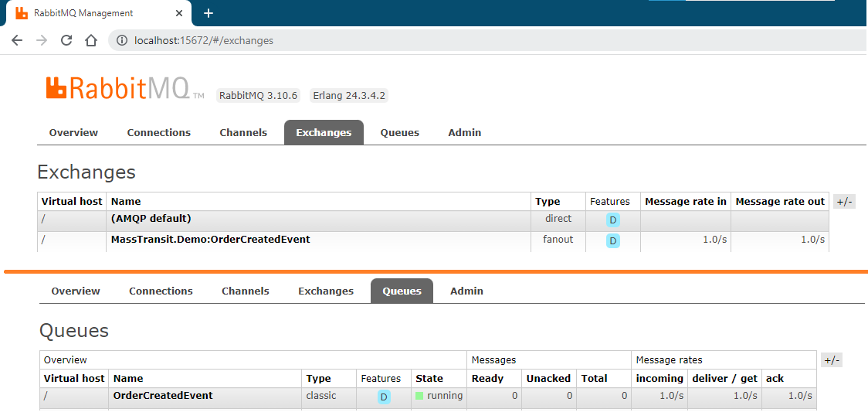Click durable badge of MassTransit.Demo exchange

point(612,240)
